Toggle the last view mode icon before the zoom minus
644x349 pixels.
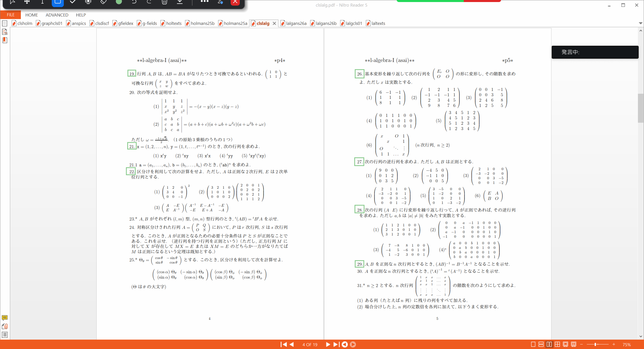pos(574,344)
